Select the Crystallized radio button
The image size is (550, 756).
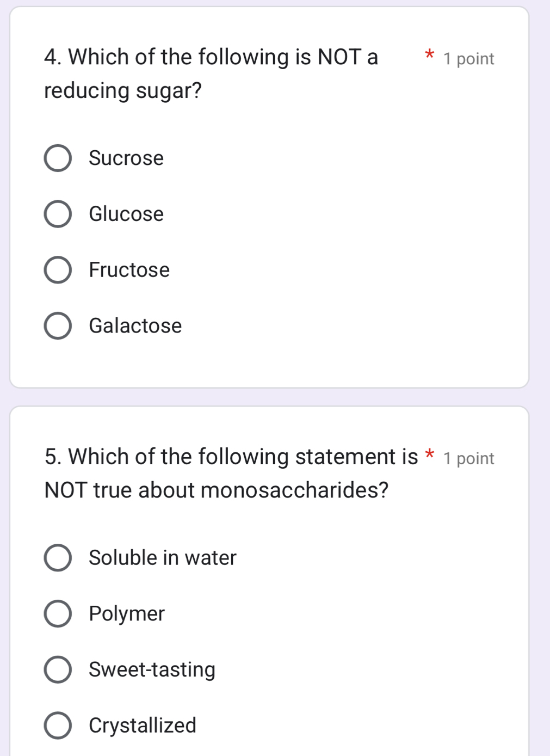coord(58,726)
